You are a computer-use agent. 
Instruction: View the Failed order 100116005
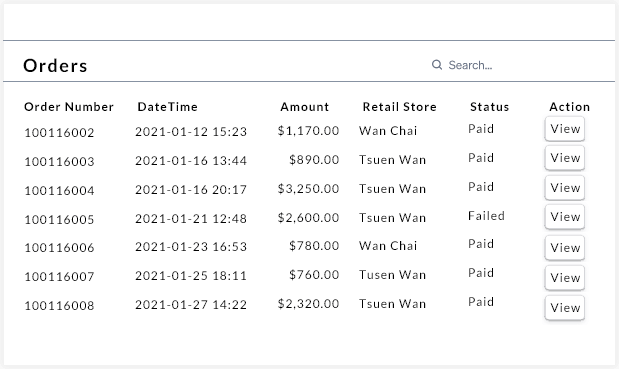click(565, 217)
